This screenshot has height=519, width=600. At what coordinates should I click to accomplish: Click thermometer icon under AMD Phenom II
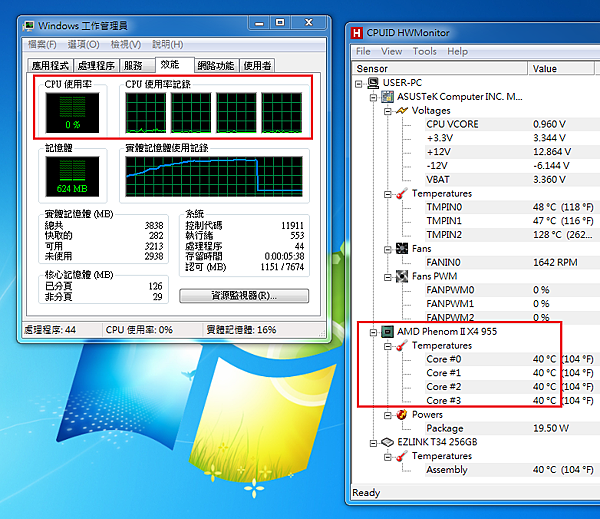click(x=401, y=346)
